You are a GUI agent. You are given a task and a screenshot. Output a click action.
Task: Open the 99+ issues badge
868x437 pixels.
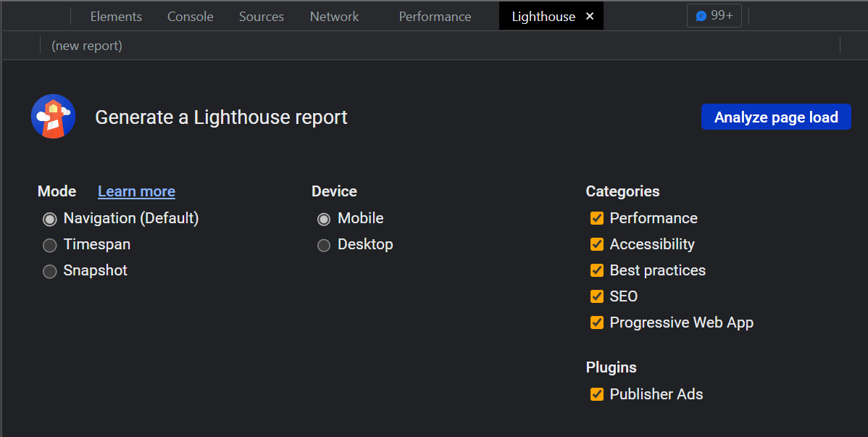point(714,15)
